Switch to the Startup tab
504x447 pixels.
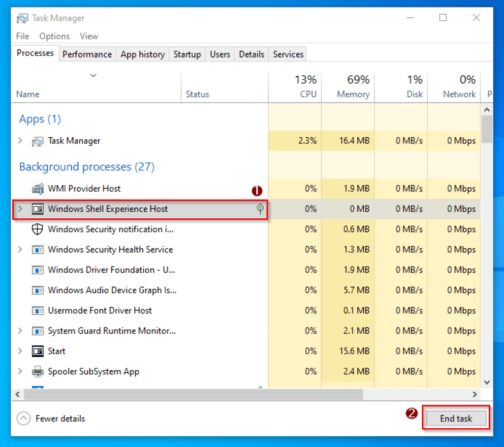tap(187, 54)
